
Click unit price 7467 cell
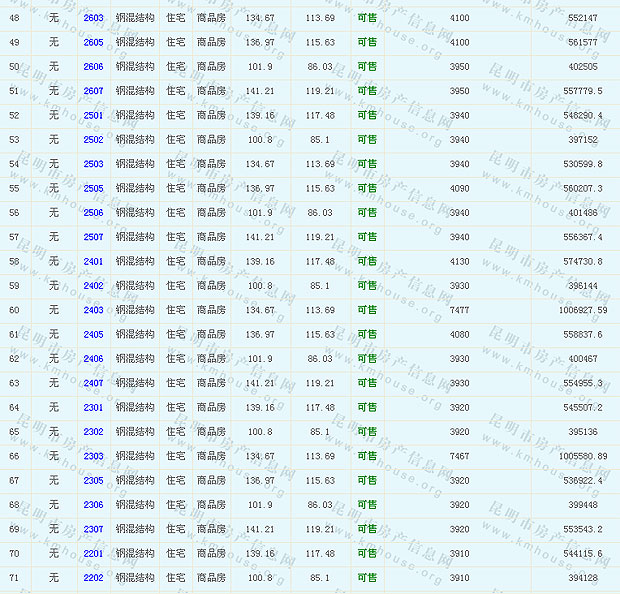click(459, 456)
